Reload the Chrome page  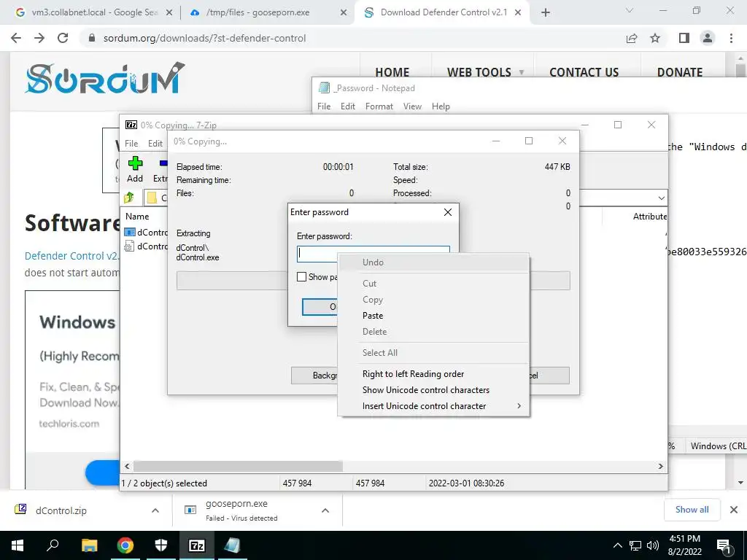click(63, 38)
